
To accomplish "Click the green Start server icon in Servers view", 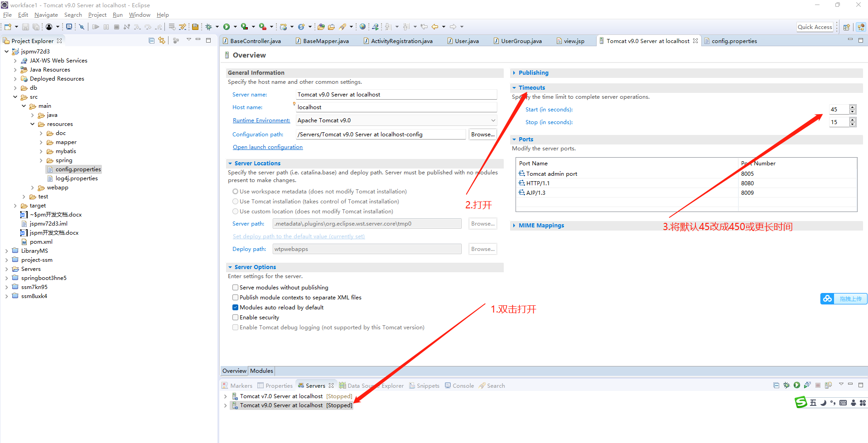I will 797,385.
